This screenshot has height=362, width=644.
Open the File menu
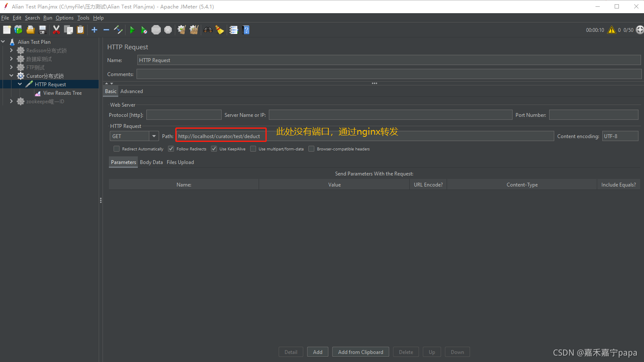(x=5, y=18)
